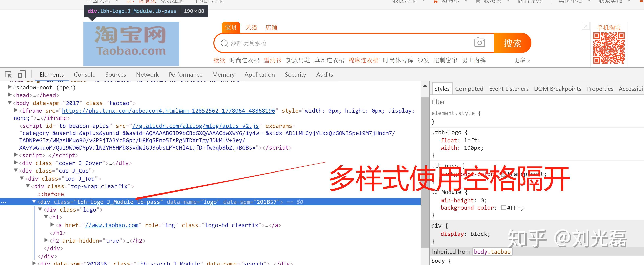Open the 壁纸 hot search link

click(x=219, y=60)
